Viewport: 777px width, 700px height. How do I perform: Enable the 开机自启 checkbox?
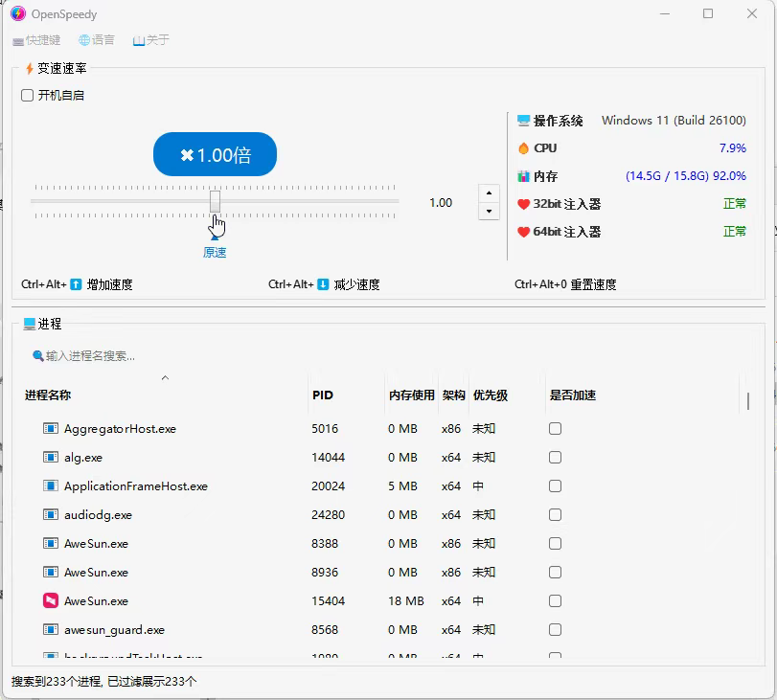click(26, 95)
